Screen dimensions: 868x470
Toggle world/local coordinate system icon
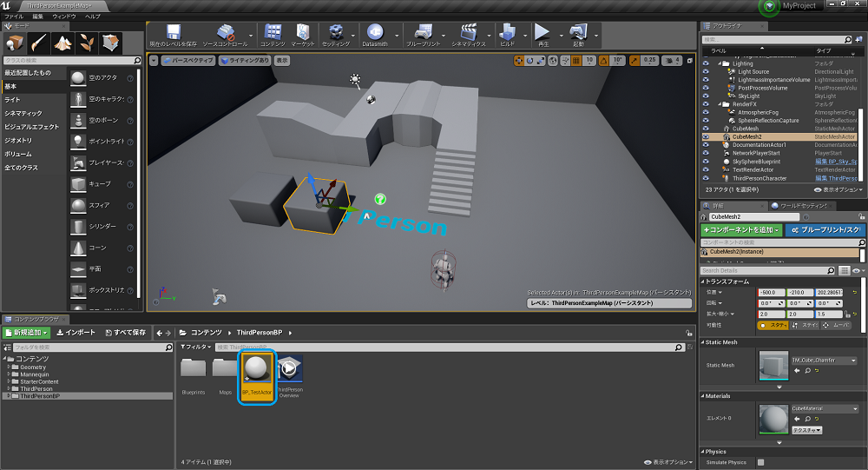(x=552, y=61)
